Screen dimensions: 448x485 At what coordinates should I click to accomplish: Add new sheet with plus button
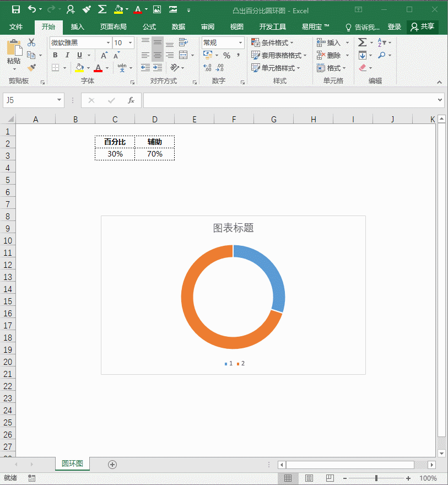click(112, 464)
